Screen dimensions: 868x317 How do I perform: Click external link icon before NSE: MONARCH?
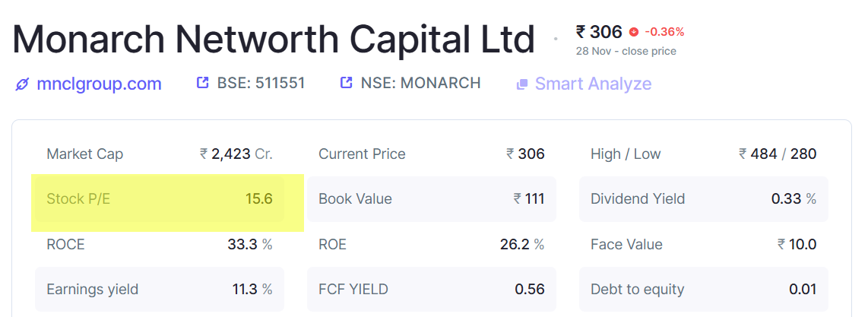point(347,83)
